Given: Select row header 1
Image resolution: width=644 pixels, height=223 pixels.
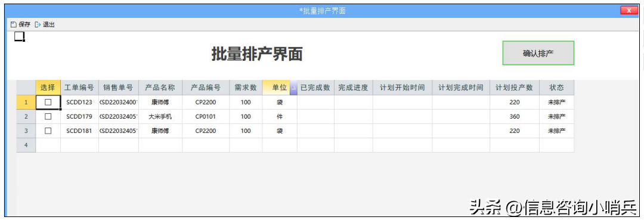Looking at the screenshot, I should [x=26, y=103].
